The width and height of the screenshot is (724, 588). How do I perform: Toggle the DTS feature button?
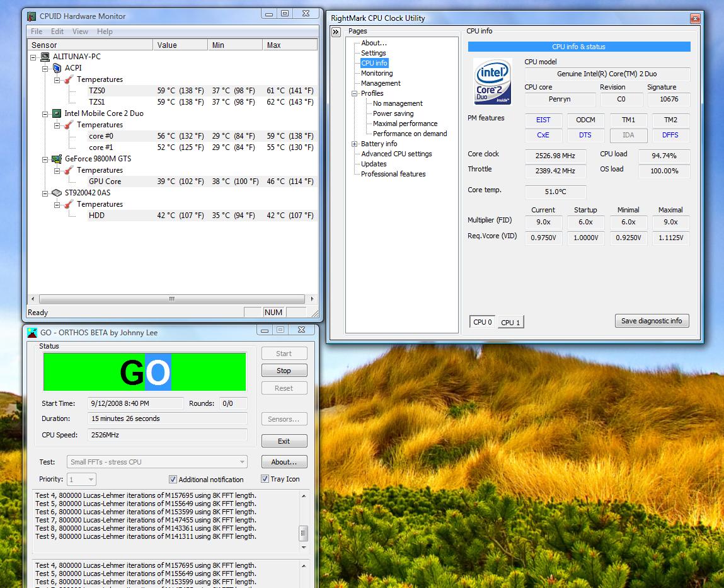pyautogui.click(x=585, y=135)
